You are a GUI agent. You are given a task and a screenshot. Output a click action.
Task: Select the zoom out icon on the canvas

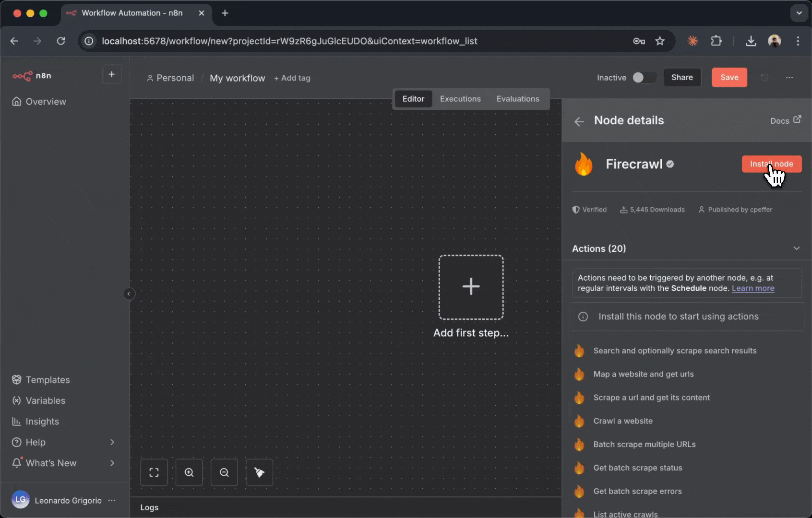pyautogui.click(x=224, y=472)
